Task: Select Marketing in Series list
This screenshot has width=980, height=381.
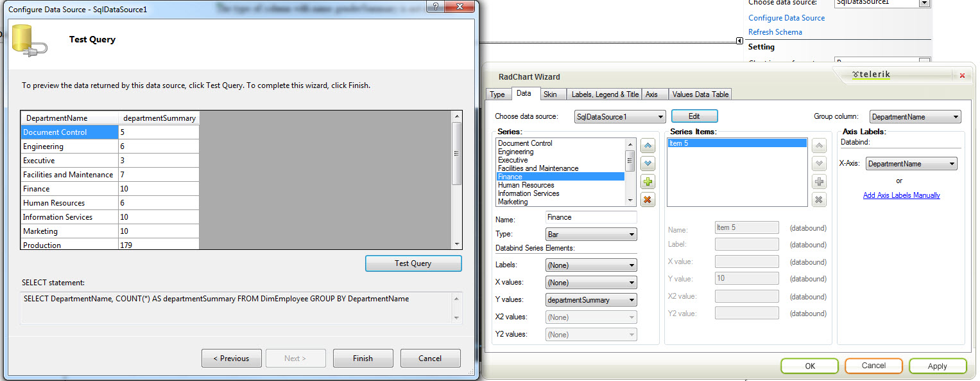Action: pos(560,202)
